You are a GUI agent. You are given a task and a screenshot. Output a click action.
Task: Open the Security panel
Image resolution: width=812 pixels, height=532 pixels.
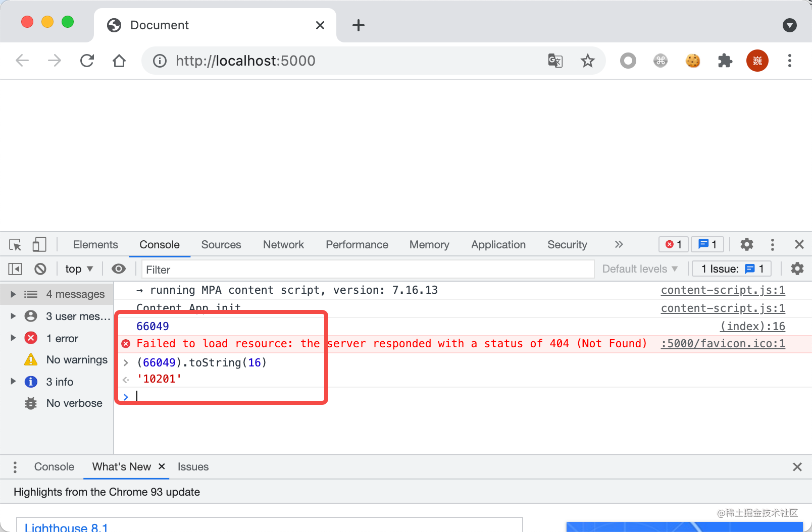click(567, 245)
